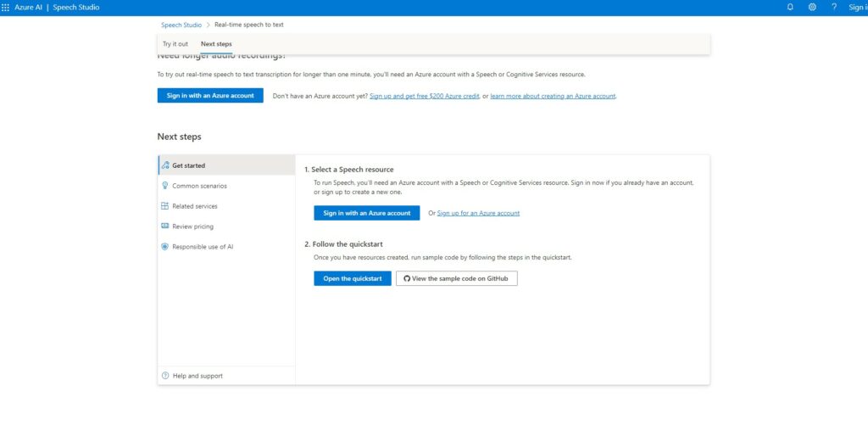The image size is (868, 425).
Task: Click the Help and support circle icon
Action: click(165, 376)
